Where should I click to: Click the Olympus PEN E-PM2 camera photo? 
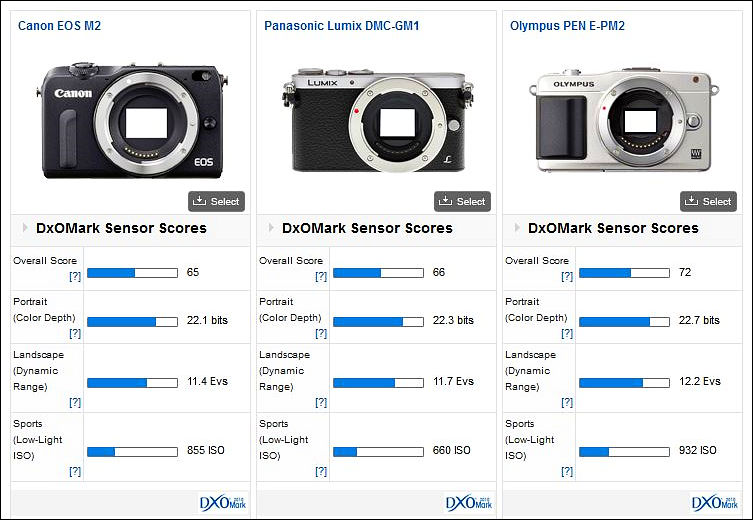[624, 120]
